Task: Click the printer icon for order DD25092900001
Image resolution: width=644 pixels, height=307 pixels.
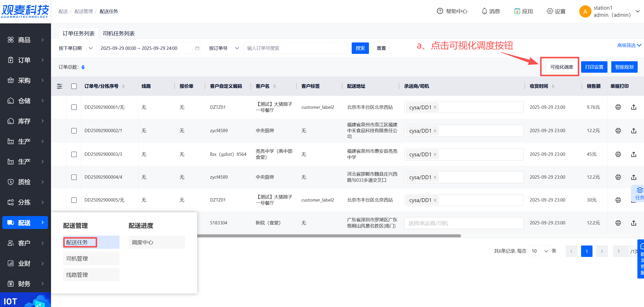Action: tap(618, 107)
